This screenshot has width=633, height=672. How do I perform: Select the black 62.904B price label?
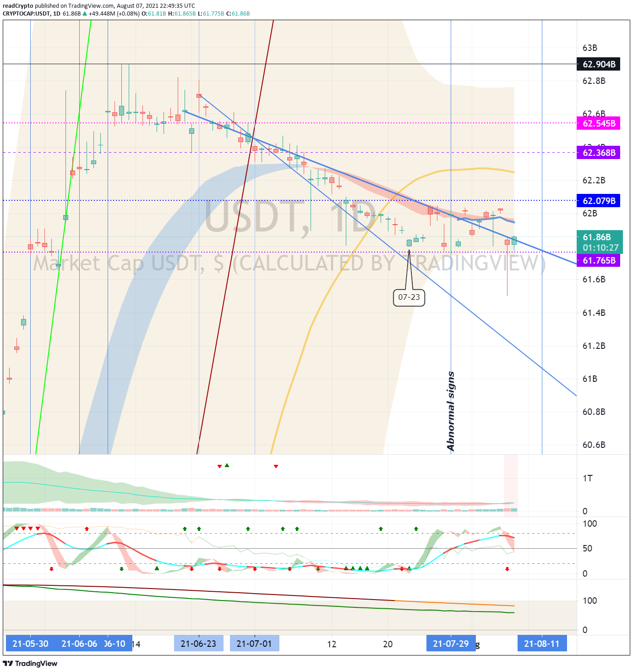tap(598, 64)
